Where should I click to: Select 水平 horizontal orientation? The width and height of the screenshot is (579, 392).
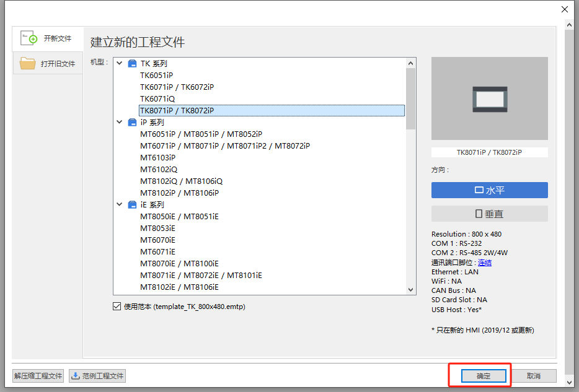[489, 190]
